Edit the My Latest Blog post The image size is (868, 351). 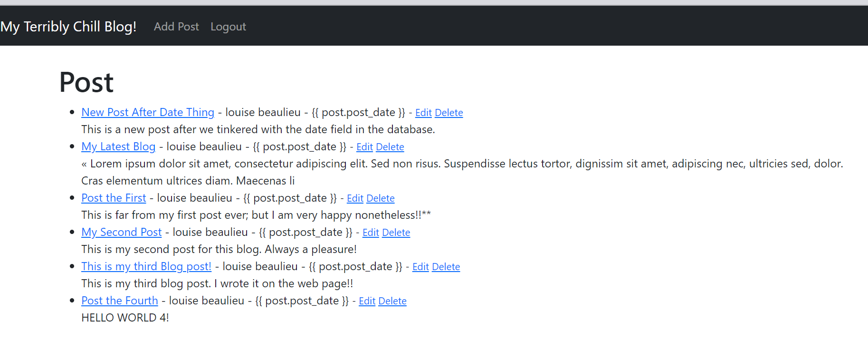point(364,147)
